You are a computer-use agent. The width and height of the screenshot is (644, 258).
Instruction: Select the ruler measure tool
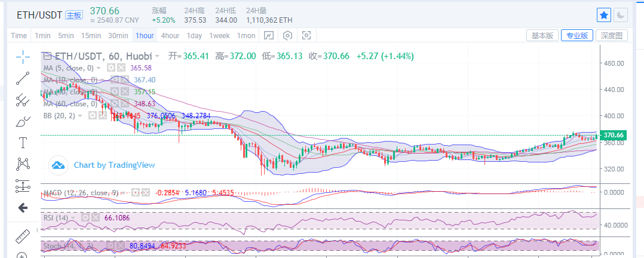coord(23,235)
